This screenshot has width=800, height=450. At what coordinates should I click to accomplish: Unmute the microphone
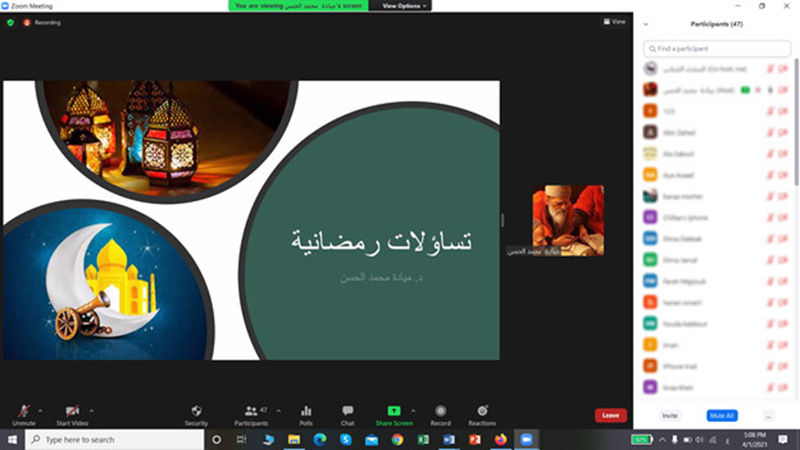(x=23, y=411)
